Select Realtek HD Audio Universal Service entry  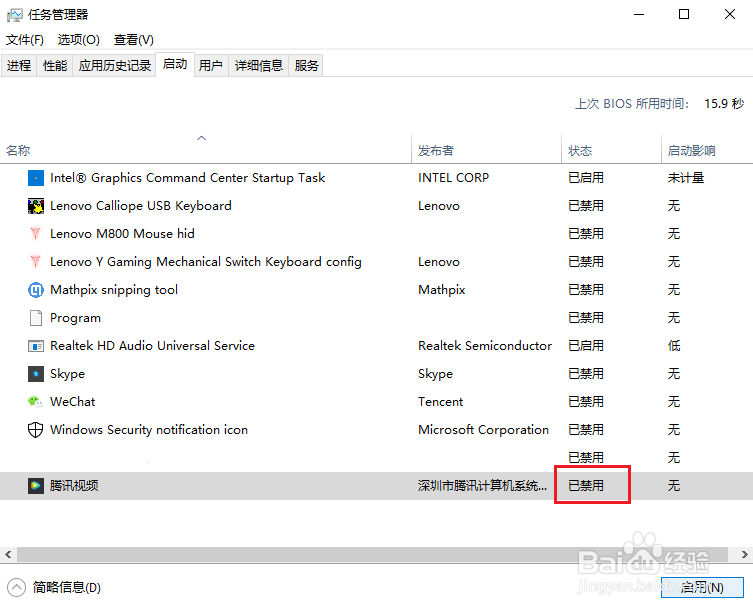(x=152, y=346)
